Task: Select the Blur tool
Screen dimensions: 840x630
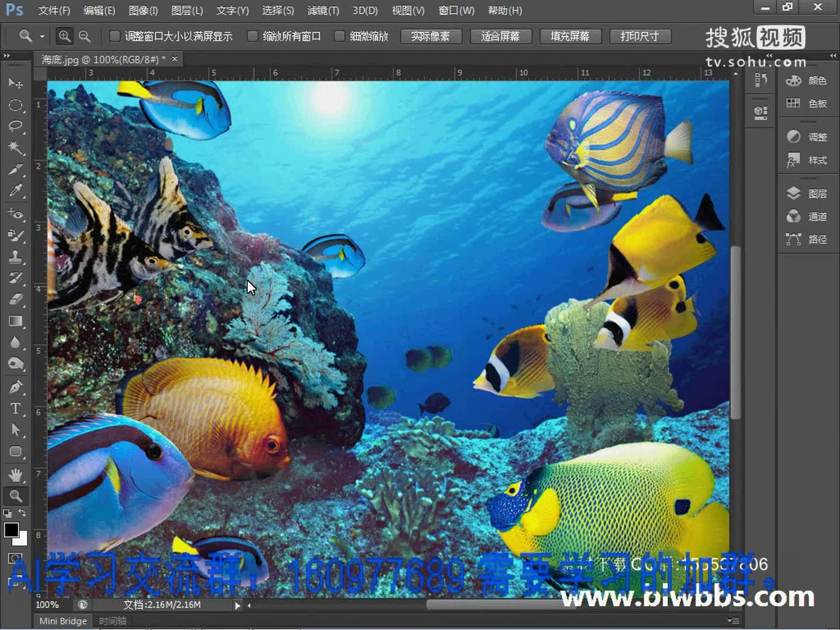Action: pos(16,342)
